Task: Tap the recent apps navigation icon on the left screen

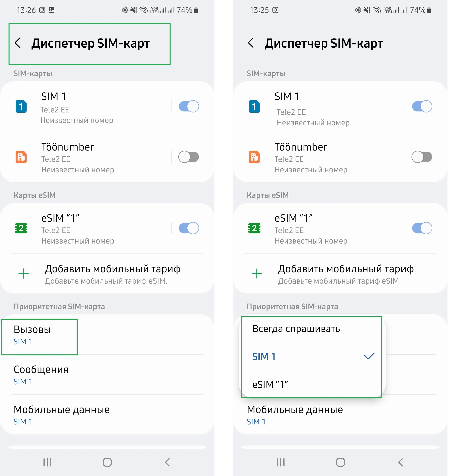Action: coord(47,462)
